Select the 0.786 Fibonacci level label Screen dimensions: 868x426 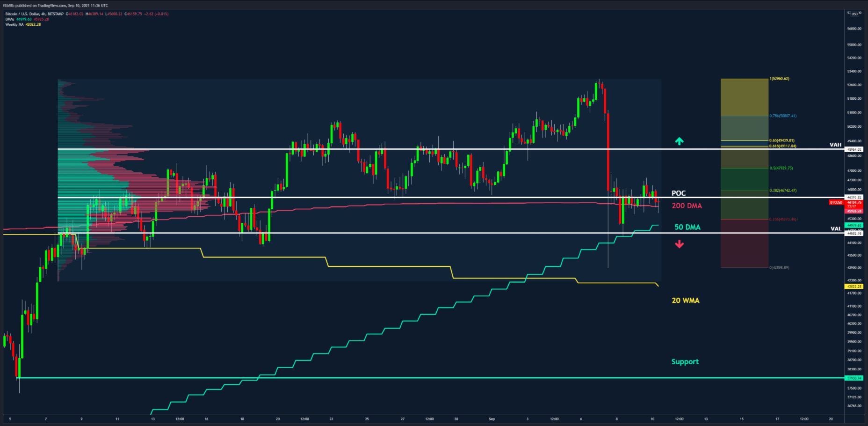point(782,116)
